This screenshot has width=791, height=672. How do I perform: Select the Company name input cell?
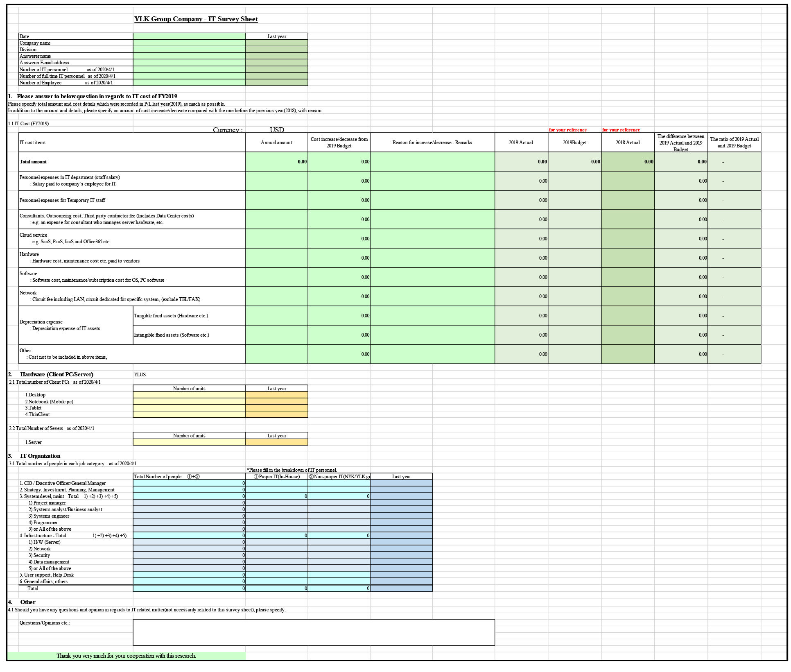click(x=189, y=43)
